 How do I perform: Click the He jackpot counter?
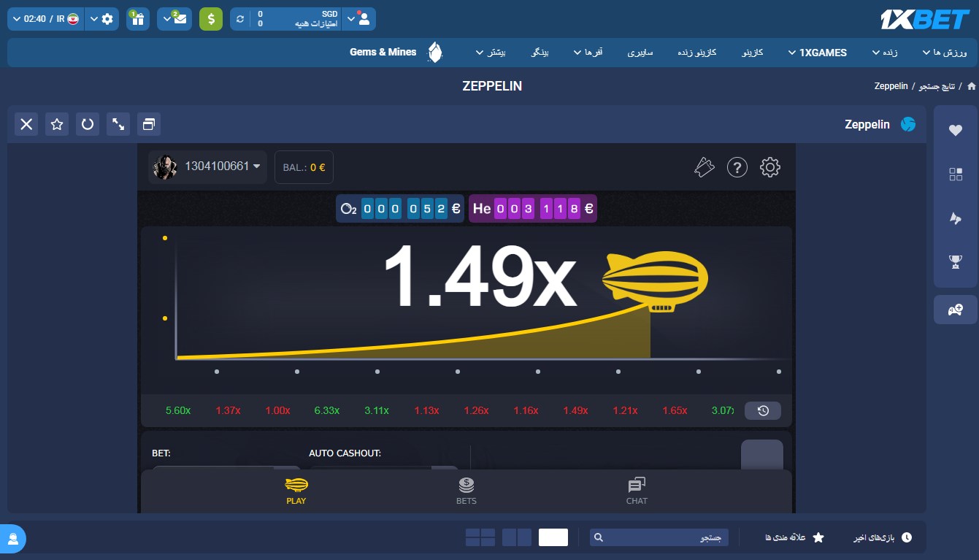pos(533,209)
